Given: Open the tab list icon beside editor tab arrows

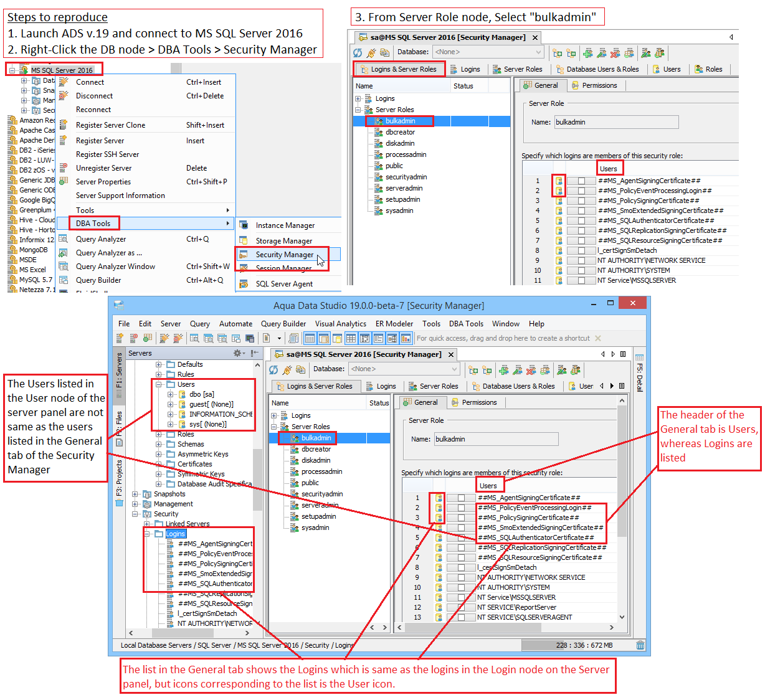Looking at the screenshot, I should (x=622, y=354).
